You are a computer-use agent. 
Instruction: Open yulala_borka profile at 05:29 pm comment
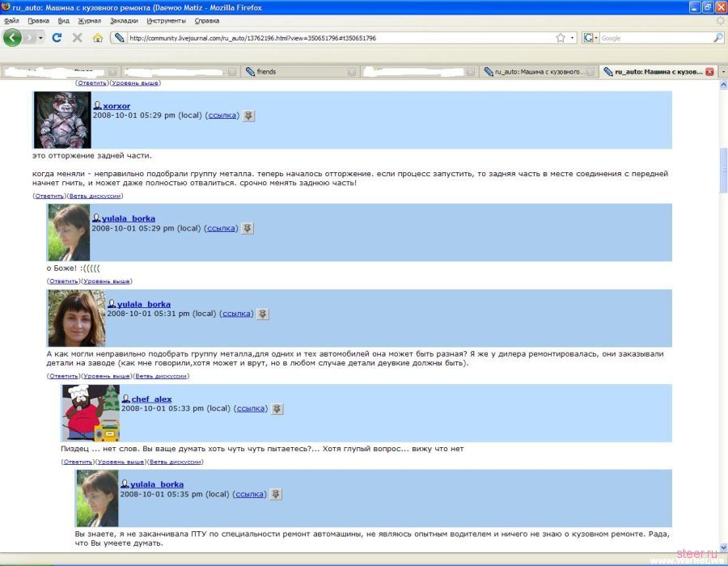click(129, 218)
